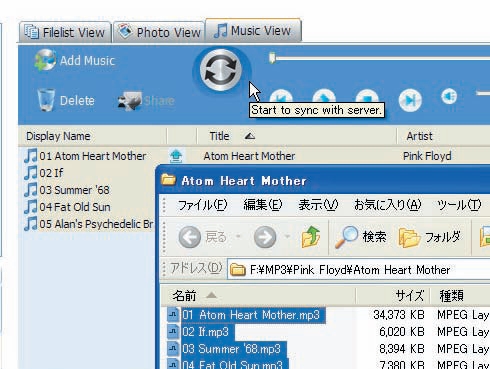The height and width of the screenshot is (369, 490).
Task: Open the back button history dropdown arrow
Action: pyautogui.click(x=238, y=237)
